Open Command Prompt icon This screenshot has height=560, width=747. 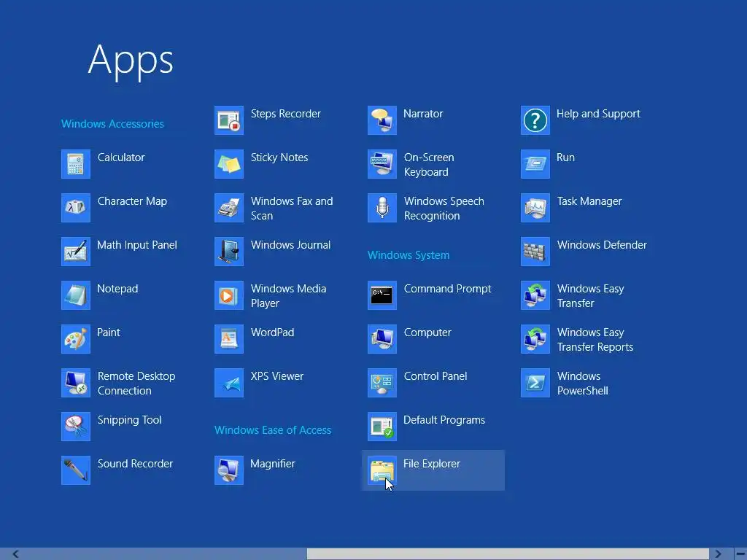click(x=382, y=296)
